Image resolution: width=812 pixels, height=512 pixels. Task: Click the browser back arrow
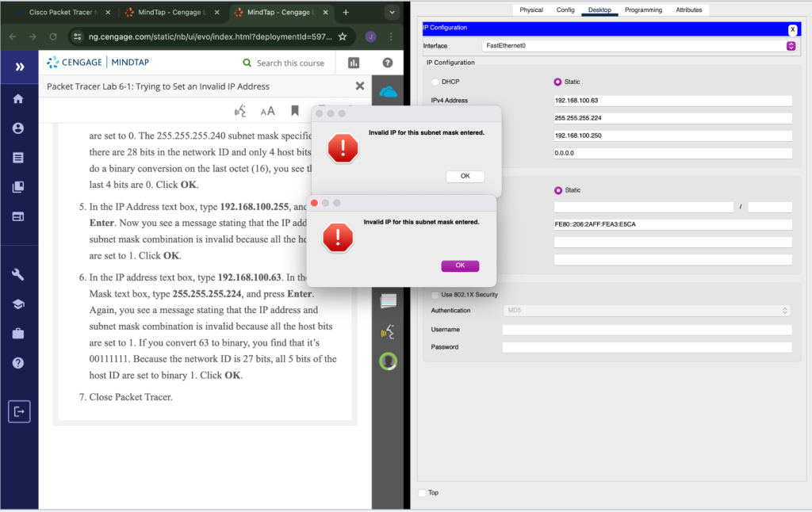click(13, 36)
